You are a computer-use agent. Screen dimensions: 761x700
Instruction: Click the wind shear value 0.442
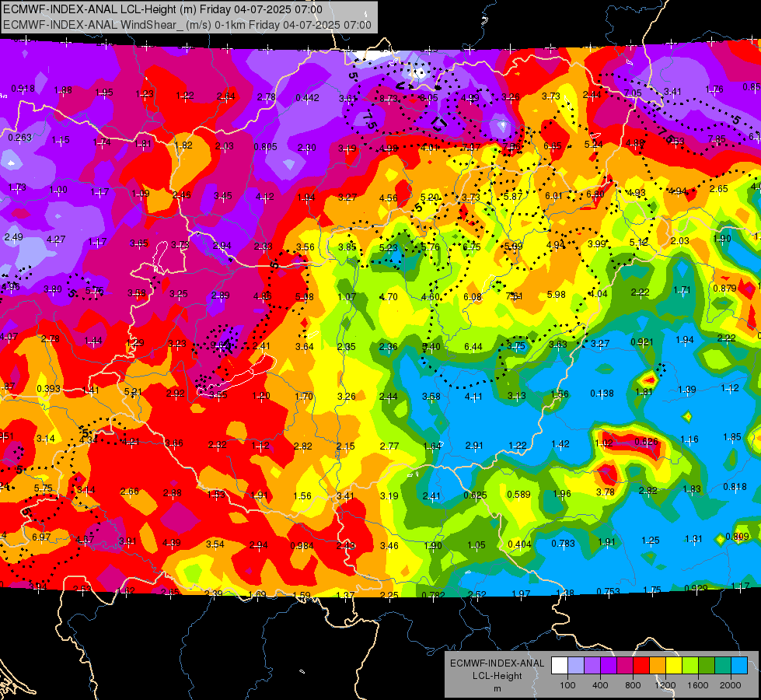307,98
